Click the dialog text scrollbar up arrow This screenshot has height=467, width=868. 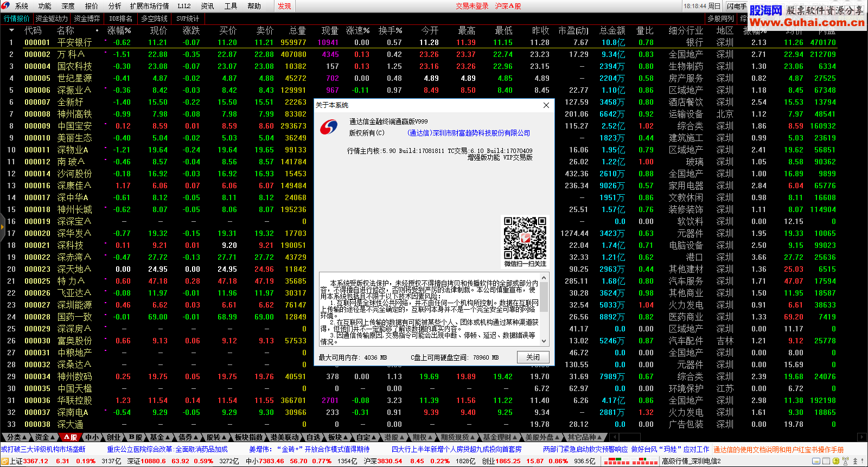[544, 277]
